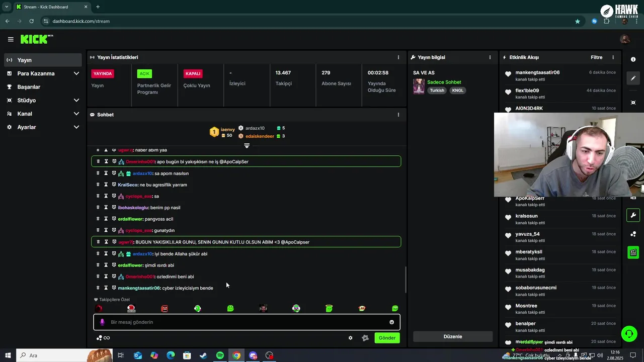This screenshot has width=644, height=362.
Task: Reload the page in Chrome
Action: pyautogui.click(x=31, y=21)
